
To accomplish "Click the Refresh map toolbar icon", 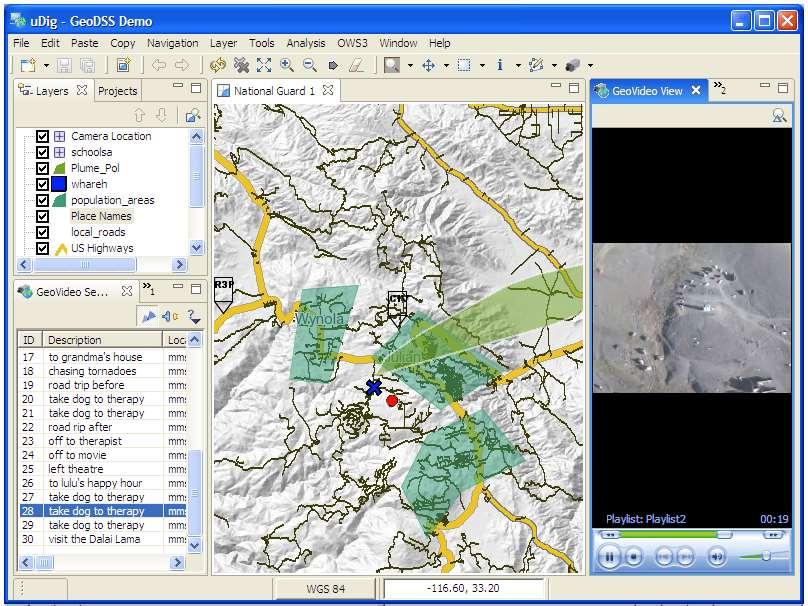I will click(218, 65).
